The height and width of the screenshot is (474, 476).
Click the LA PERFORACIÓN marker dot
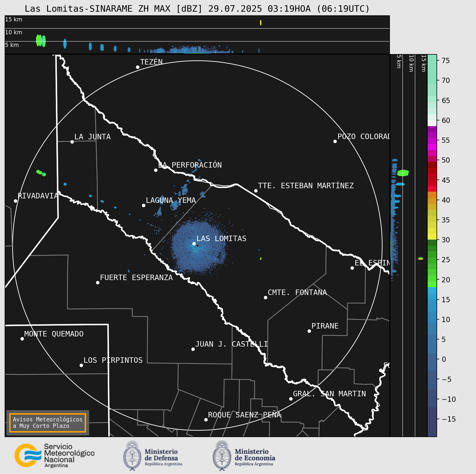pos(156,170)
